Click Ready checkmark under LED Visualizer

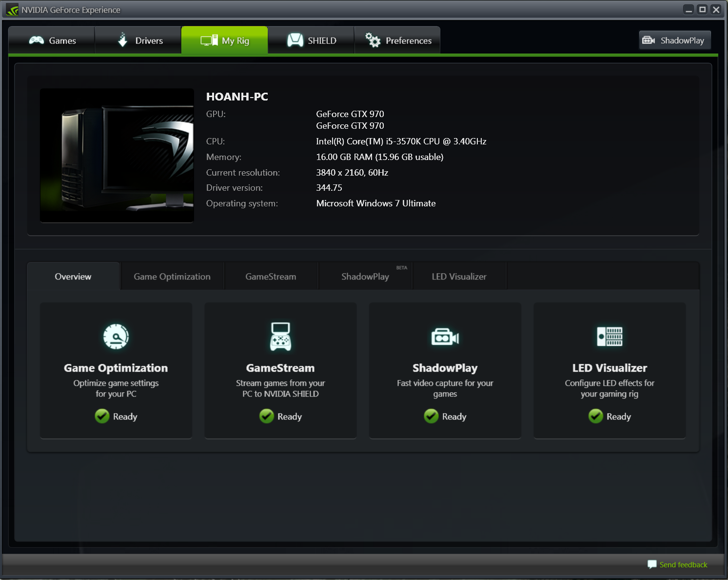pyautogui.click(x=596, y=416)
